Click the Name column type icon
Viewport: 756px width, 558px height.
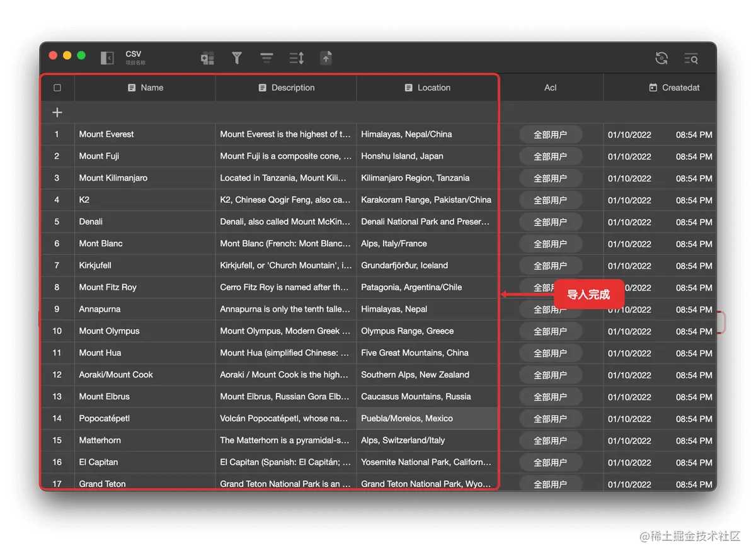(132, 88)
